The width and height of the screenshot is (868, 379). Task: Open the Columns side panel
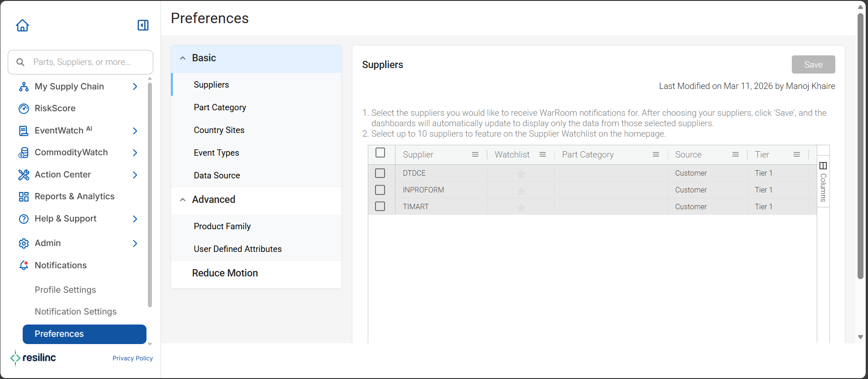coord(823,182)
